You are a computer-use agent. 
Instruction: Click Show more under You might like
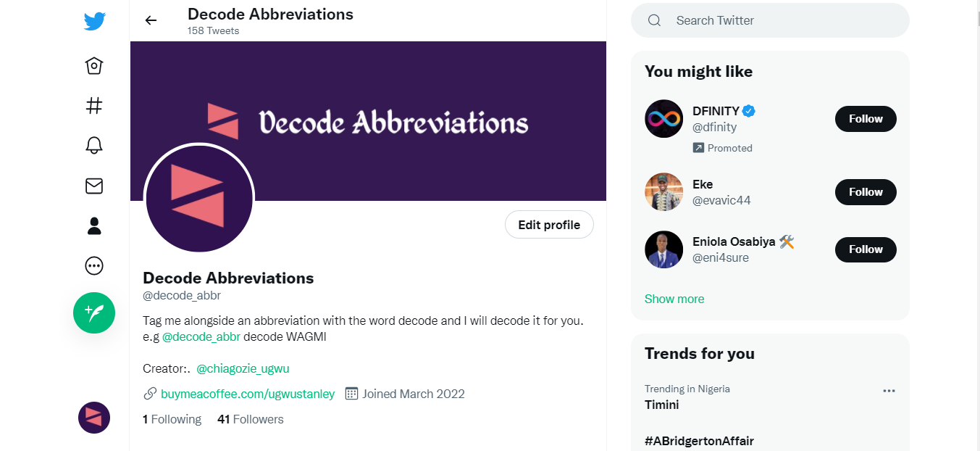[674, 299]
